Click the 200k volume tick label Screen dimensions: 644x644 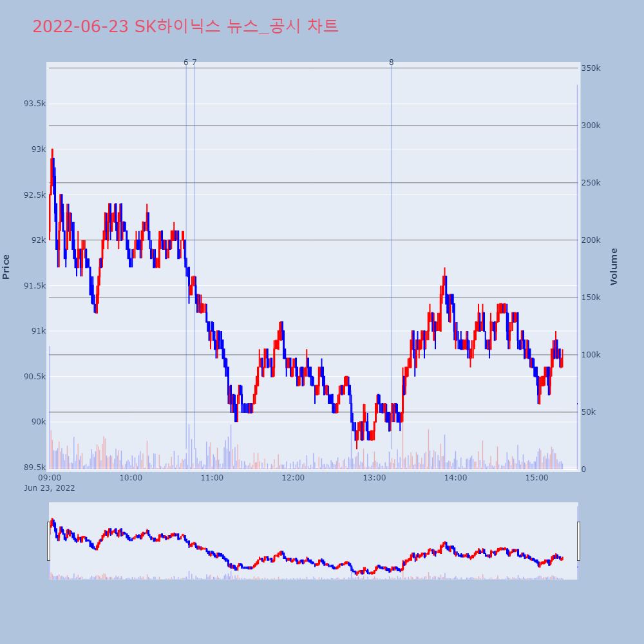click(591, 240)
